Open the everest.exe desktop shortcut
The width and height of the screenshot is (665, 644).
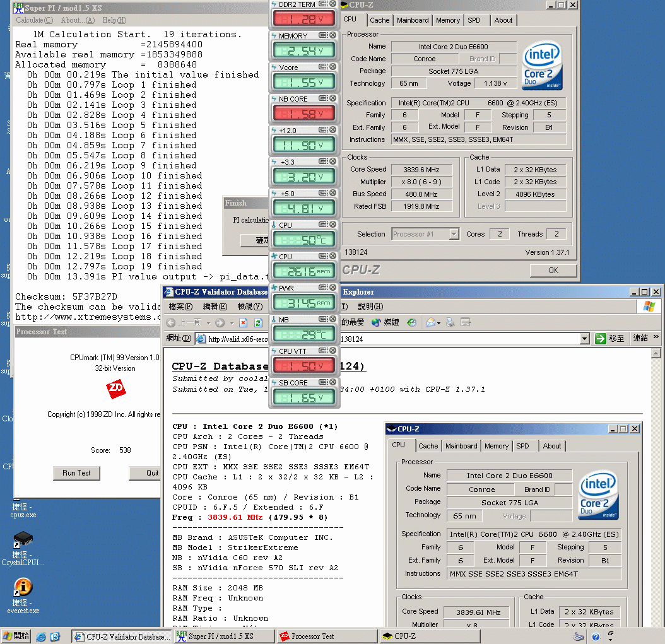point(23,595)
